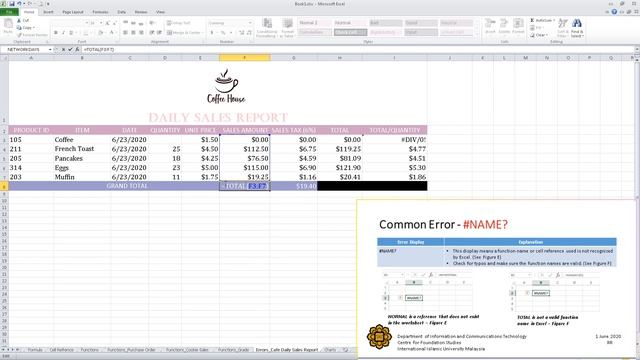
Task: Click Merge & Center button
Action: pyautogui.click(x=184, y=33)
